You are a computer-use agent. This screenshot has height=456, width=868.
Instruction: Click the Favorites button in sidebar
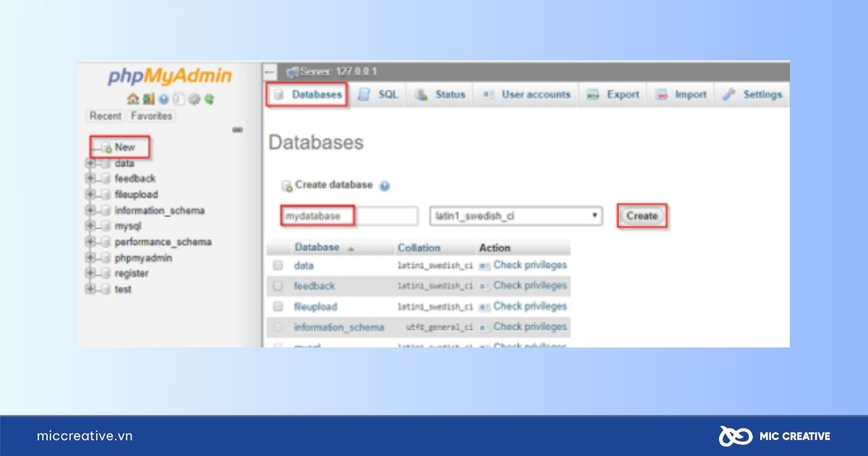tap(151, 116)
